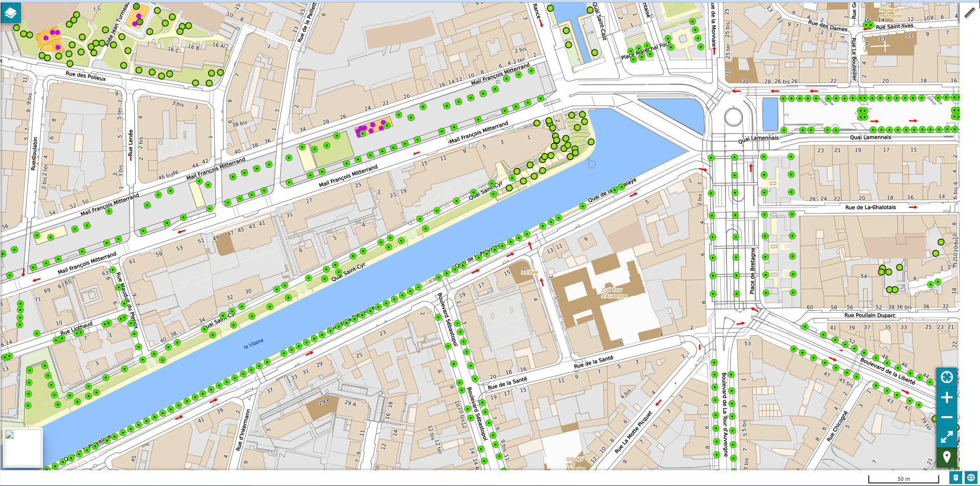Select the "L'Étoile" place label
Viewport: 980px width, 486px height.
[x=530, y=272]
